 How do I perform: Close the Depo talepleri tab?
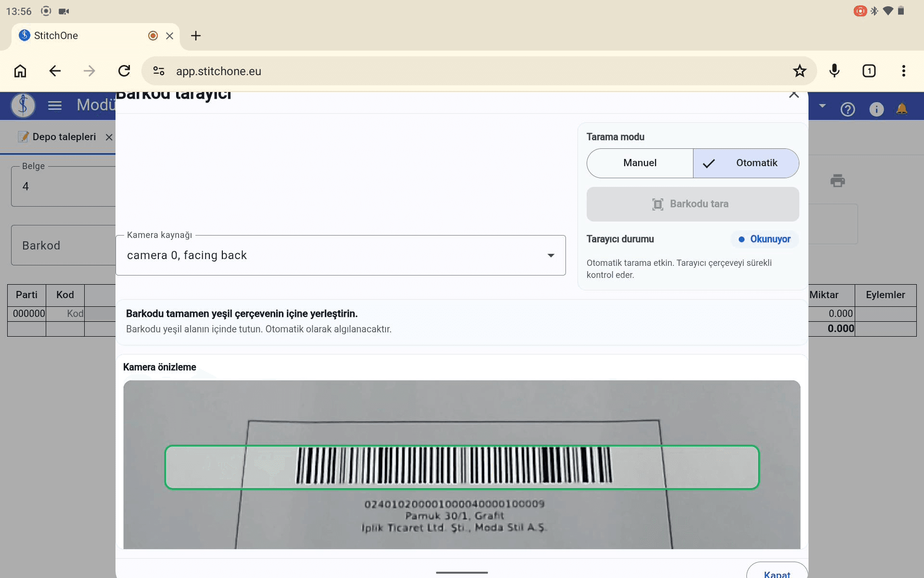109,137
